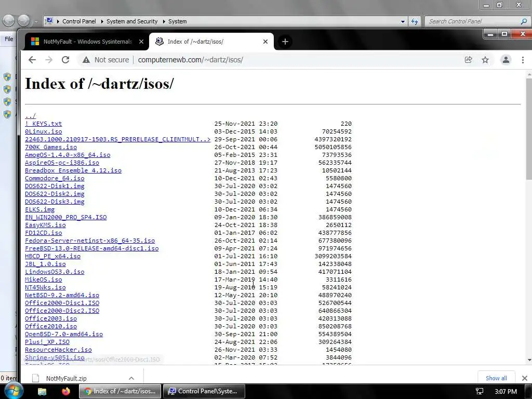The image size is (532, 399).
Task: Click the page scrollbar down arrow
Action: click(x=529, y=361)
